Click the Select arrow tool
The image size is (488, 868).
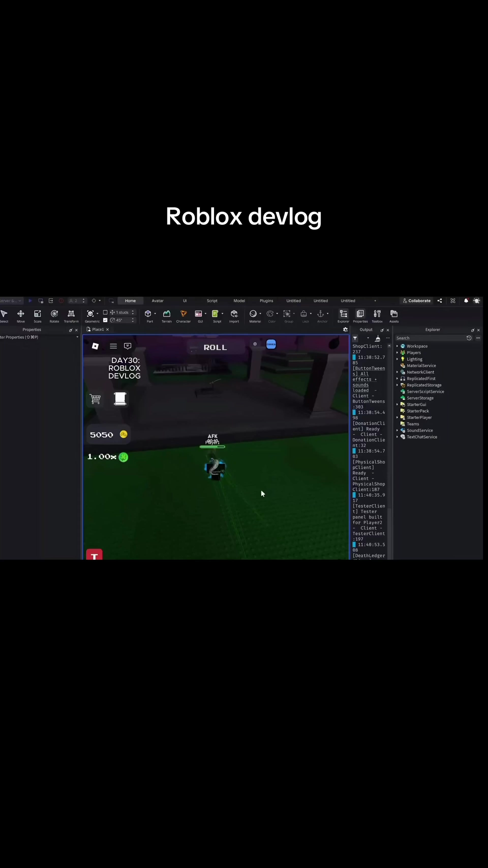[4, 316]
